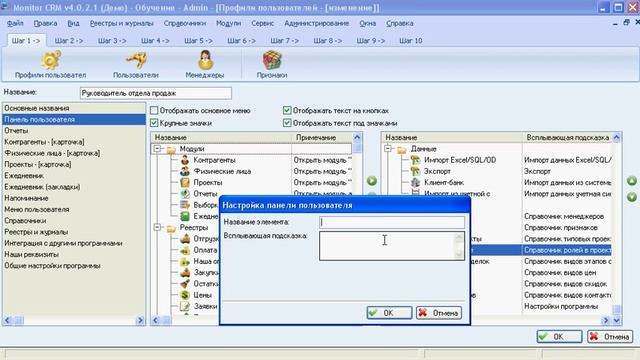This screenshot has height=360, width=640.
Task: Open the Справочники menu
Action: coord(185,23)
